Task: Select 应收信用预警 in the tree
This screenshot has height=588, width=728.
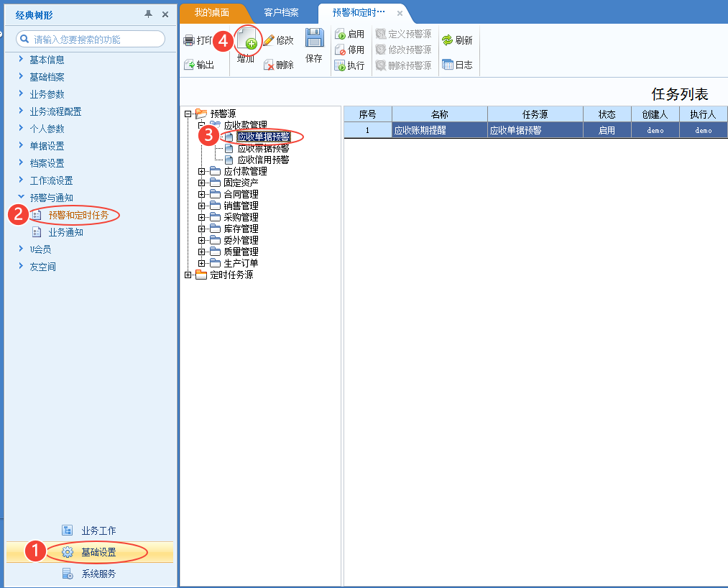Action: pos(263,160)
